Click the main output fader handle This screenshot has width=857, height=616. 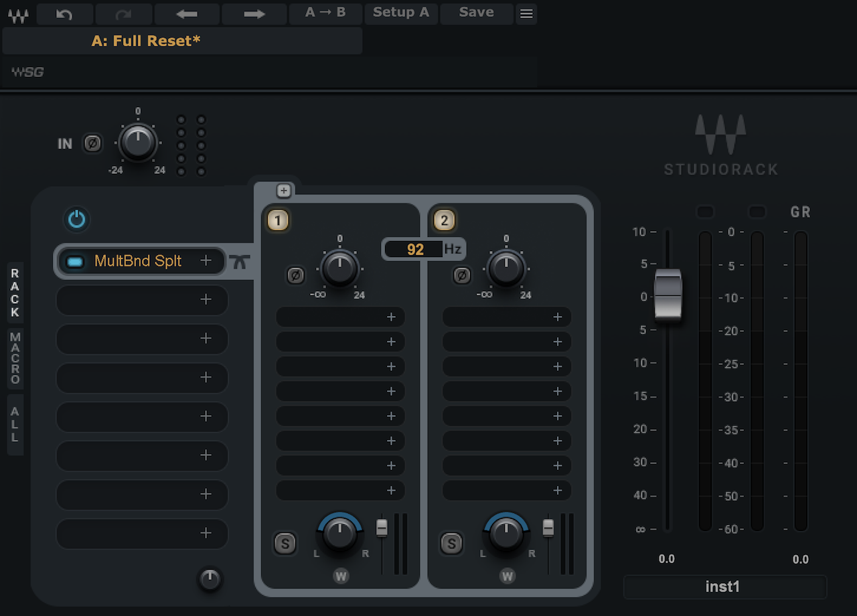(x=668, y=296)
